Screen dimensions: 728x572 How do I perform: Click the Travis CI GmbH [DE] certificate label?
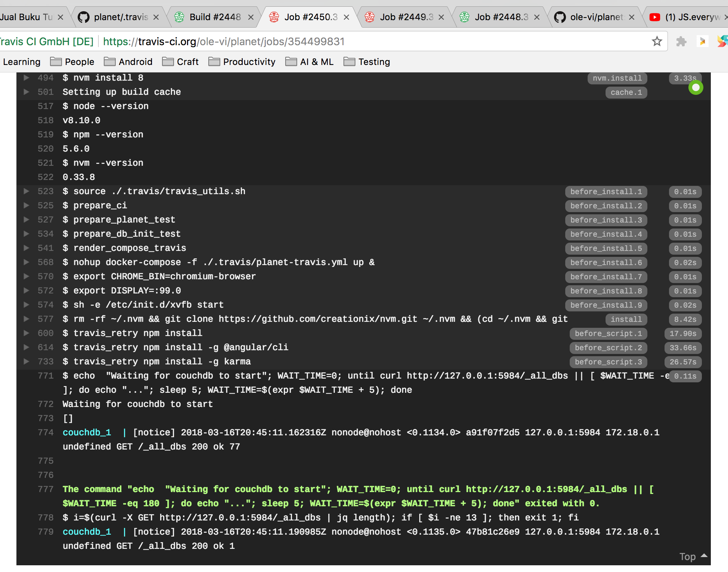tap(46, 41)
